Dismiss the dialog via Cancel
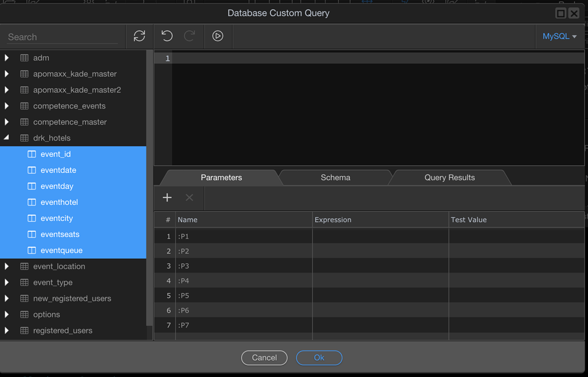The image size is (588, 377). coord(264,357)
